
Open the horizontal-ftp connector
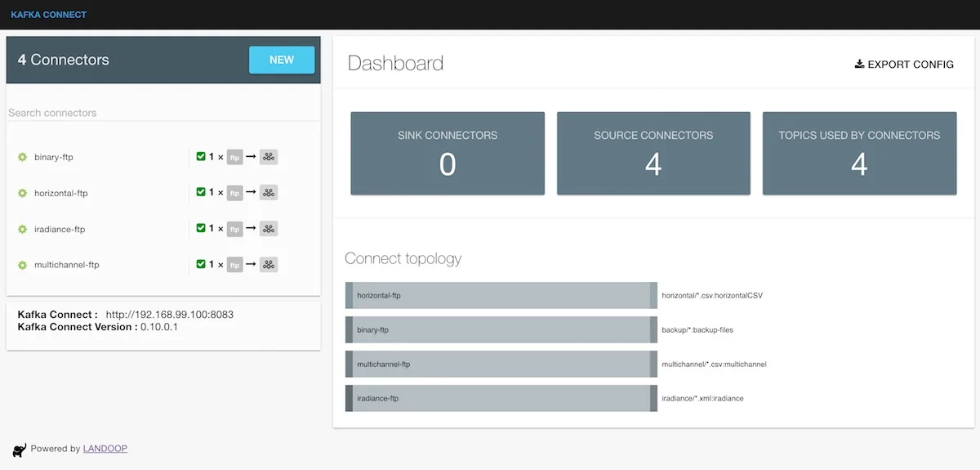coord(61,193)
